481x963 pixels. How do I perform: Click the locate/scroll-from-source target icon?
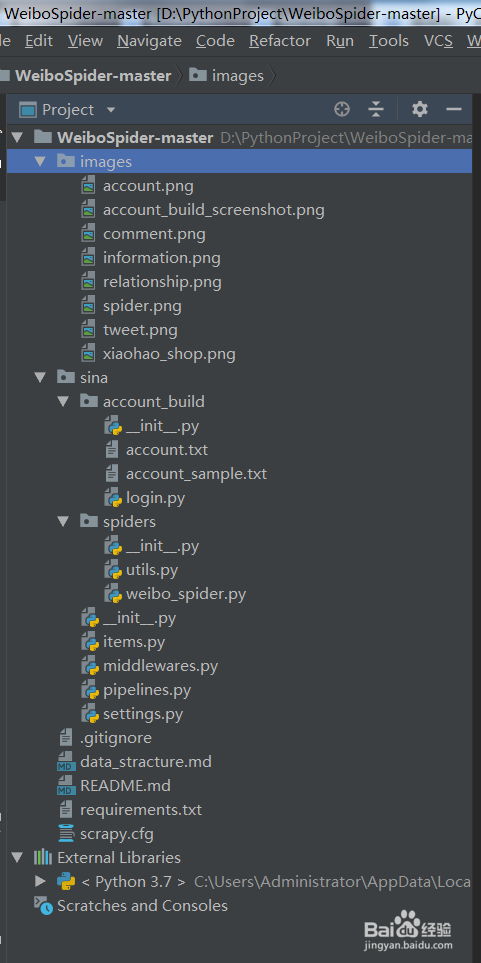342,109
